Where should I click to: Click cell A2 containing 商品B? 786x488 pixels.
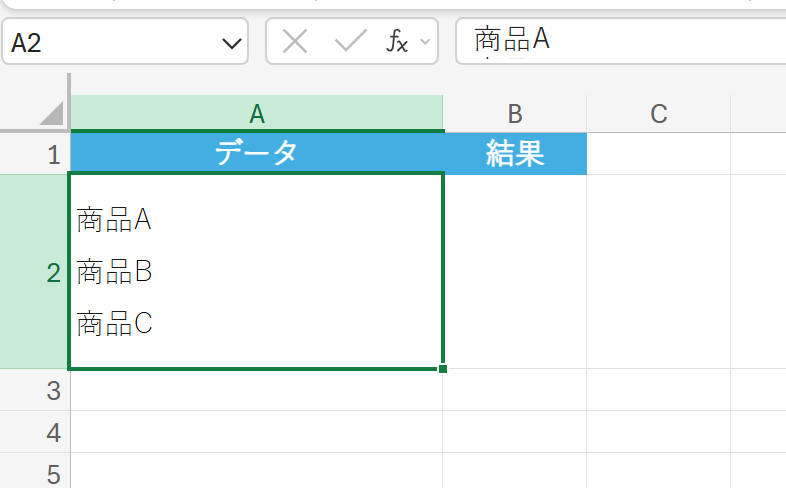256,272
